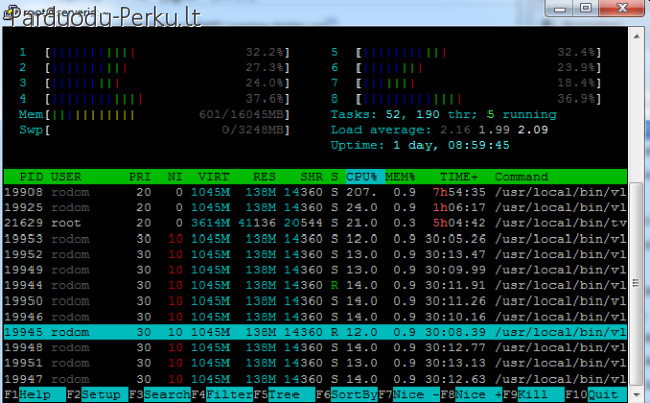
Task: Toggle F5 Tree view
Action: [x=276, y=395]
